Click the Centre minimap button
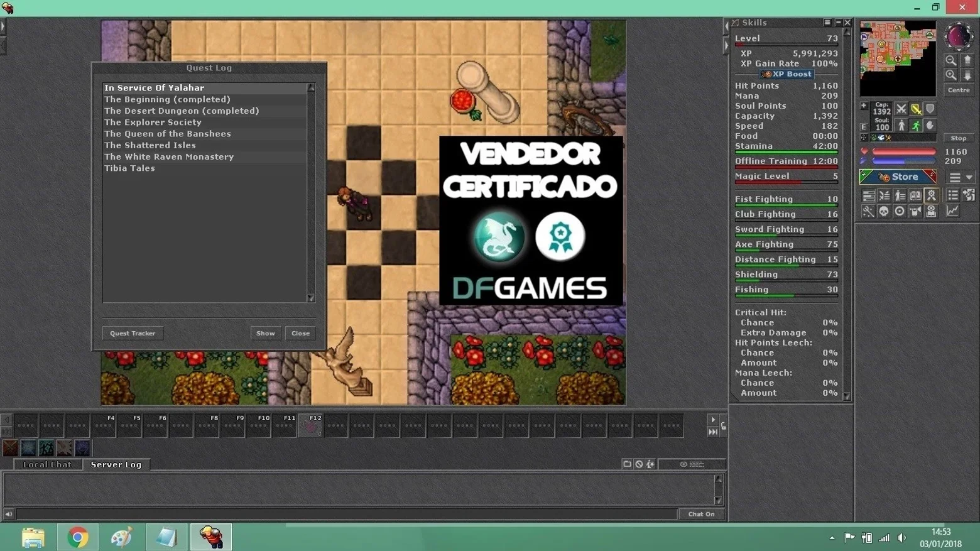 coord(959,90)
